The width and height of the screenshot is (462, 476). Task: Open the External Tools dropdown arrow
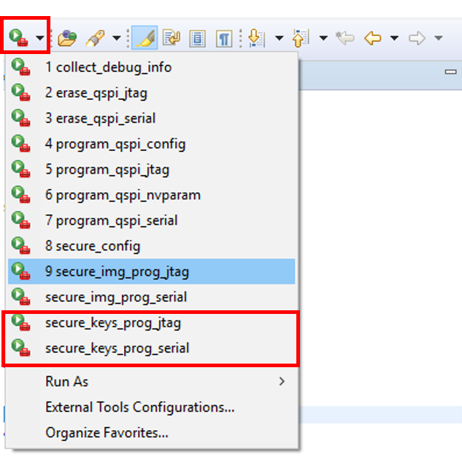point(39,38)
